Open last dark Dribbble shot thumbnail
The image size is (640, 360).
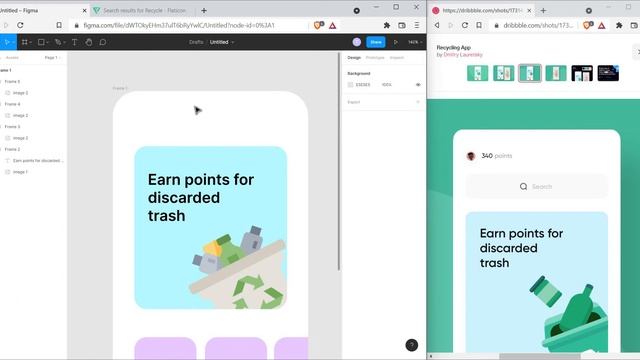608,73
